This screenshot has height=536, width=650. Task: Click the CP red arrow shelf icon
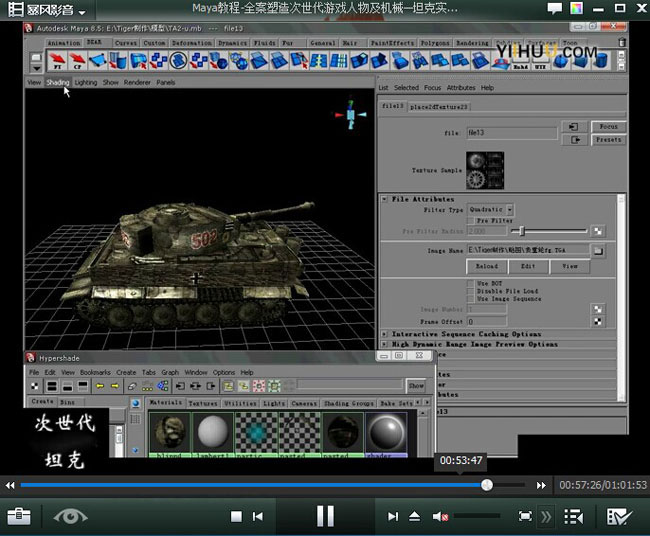tap(78, 61)
